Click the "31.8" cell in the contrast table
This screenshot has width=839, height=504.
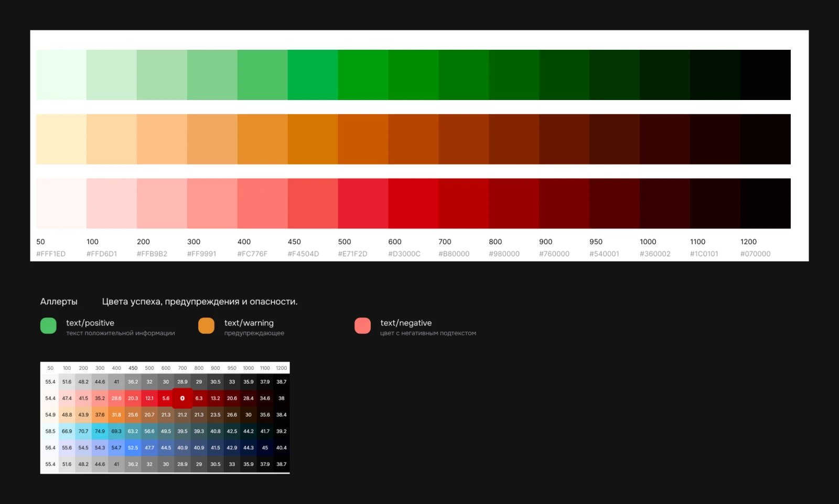click(x=116, y=415)
